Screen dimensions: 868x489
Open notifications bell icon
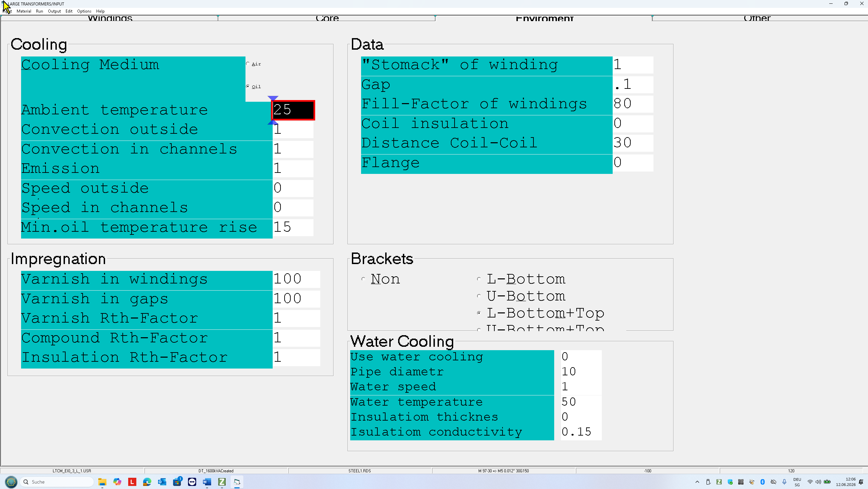click(861, 482)
